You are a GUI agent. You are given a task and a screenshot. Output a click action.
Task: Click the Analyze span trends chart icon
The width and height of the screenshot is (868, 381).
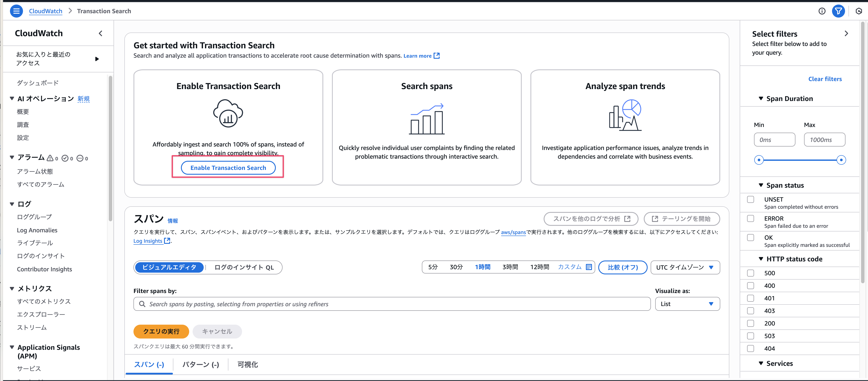coord(625,115)
